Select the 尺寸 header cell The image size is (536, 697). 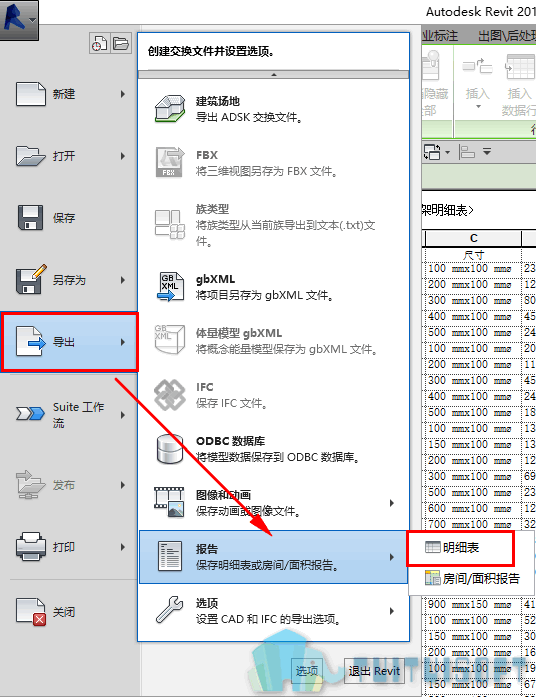(x=473, y=254)
